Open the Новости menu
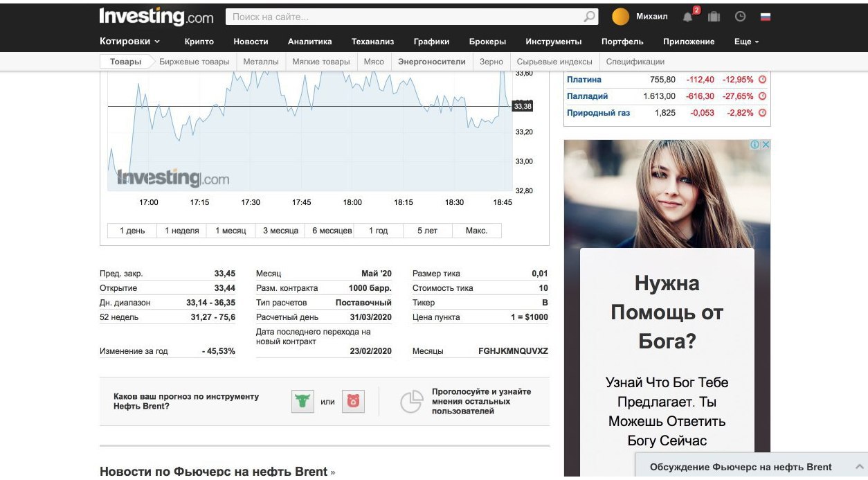Screen dimensions: 868x480 coord(251,42)
